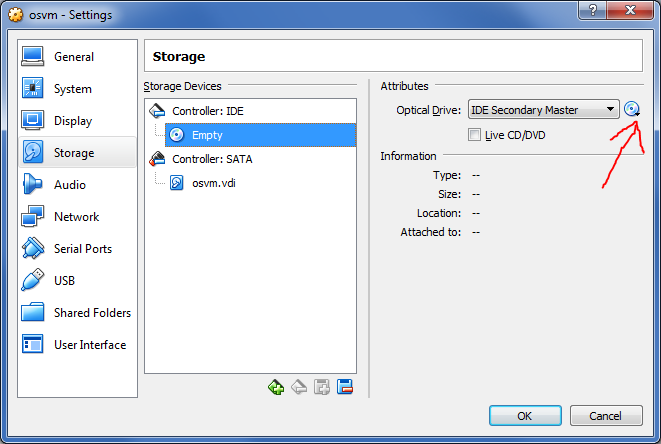Click the User Interface label text
Viewport: 661px width, 444px height.
90,345
